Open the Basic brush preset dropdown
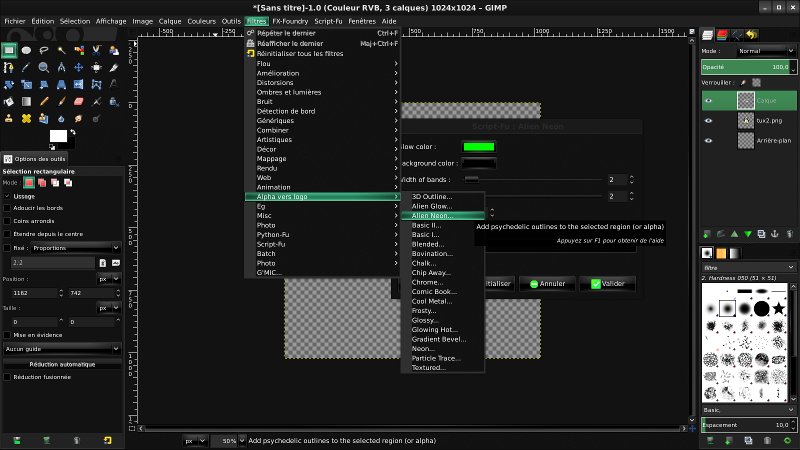This screenshot has width=800, height=450. point(748,410)
